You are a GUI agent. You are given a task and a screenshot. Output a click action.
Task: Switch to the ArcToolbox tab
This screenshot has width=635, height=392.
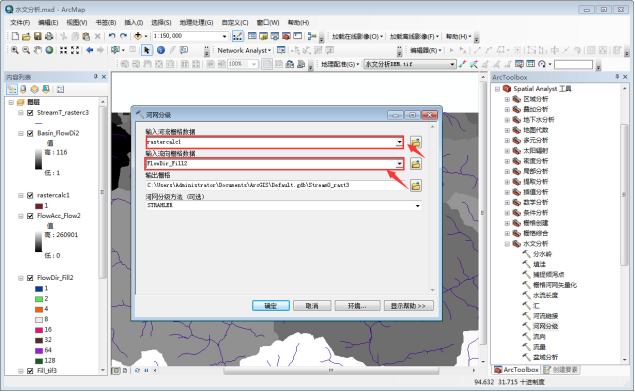516,370
